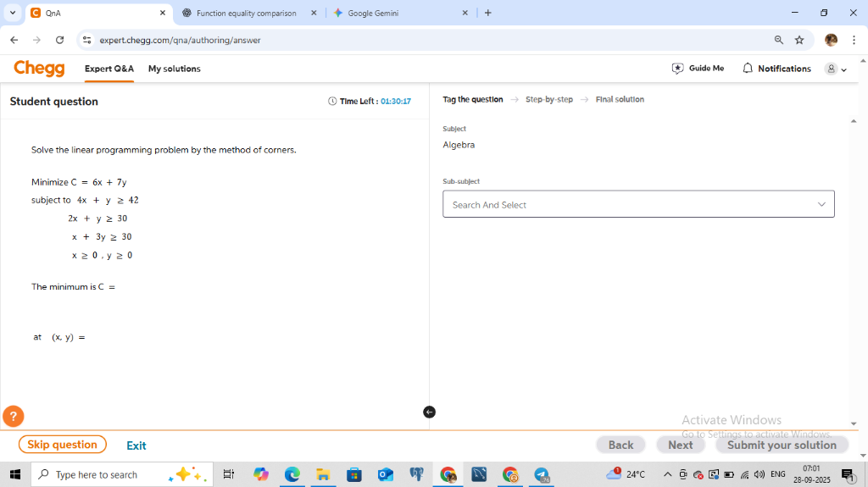Expand the Sub-subject Search And Select dropdown
Image resolution: width=868 pixels, height=487 pixels.
click(638, 204)
